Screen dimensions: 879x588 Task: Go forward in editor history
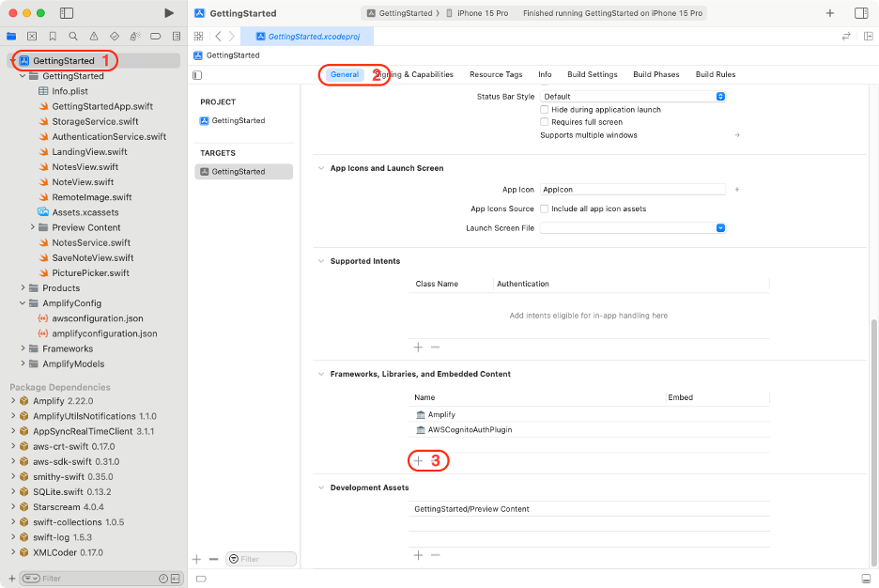(x=232, y=37)
